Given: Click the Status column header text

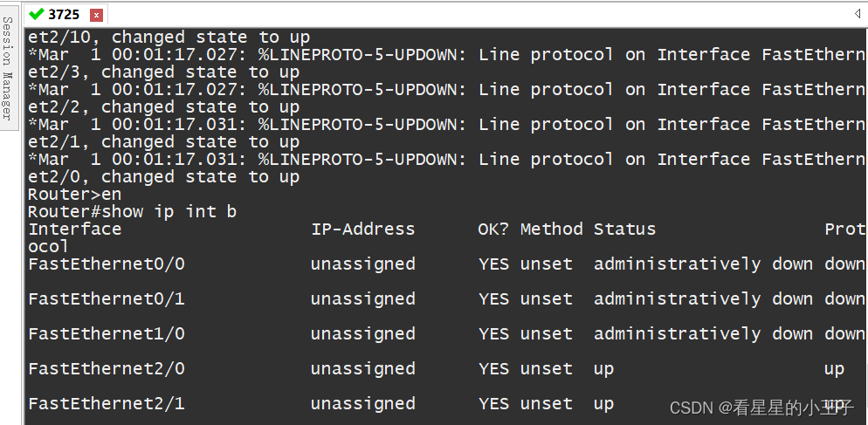Looking at the screenshot, I should (624, 230).
